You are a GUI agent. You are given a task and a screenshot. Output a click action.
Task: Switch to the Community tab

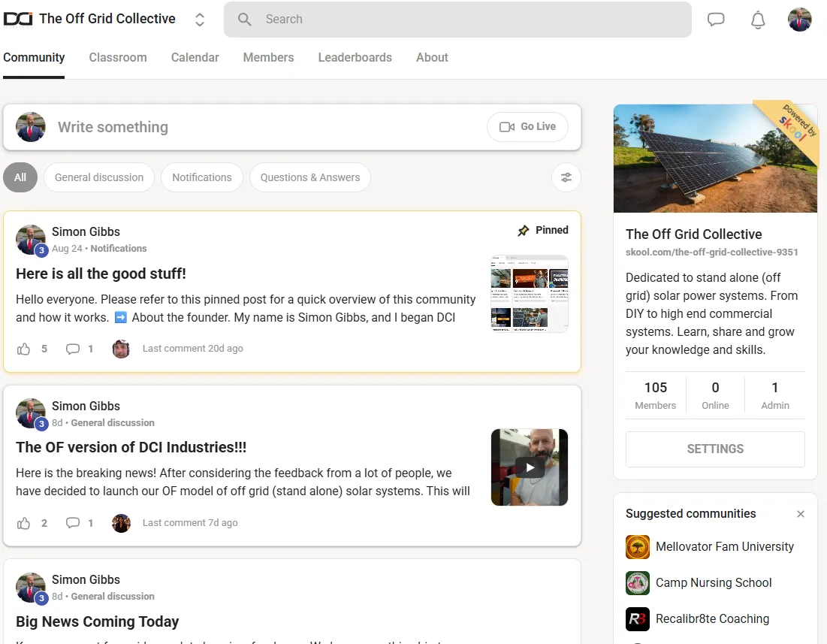point(34,58)
